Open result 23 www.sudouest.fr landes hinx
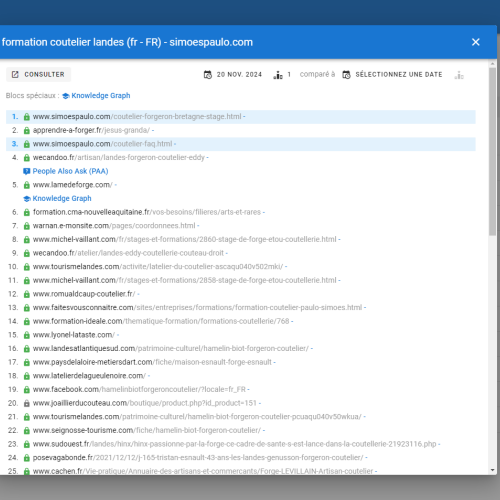 tap(236, 444)
